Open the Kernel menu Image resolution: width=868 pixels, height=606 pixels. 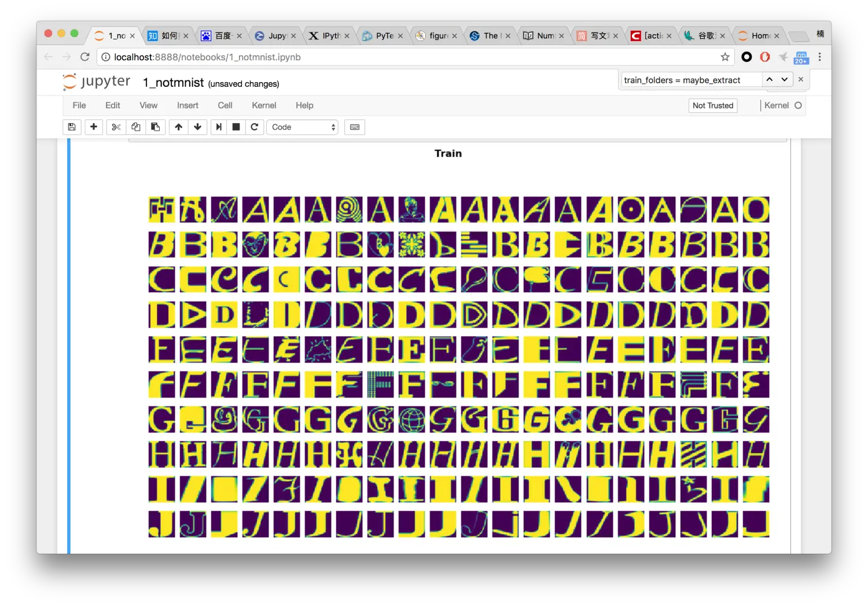coord(264,105)
